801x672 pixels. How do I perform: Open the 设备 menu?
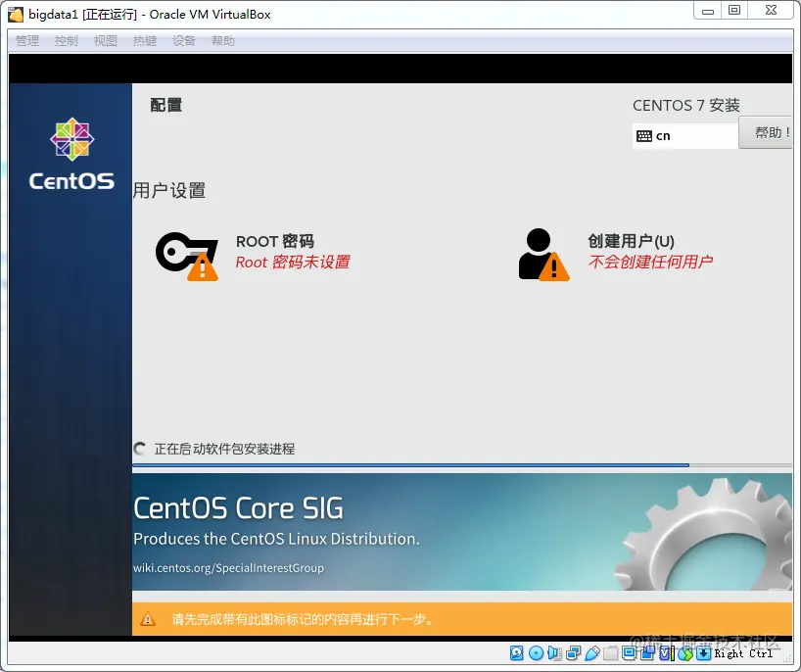tap(184, 41)
